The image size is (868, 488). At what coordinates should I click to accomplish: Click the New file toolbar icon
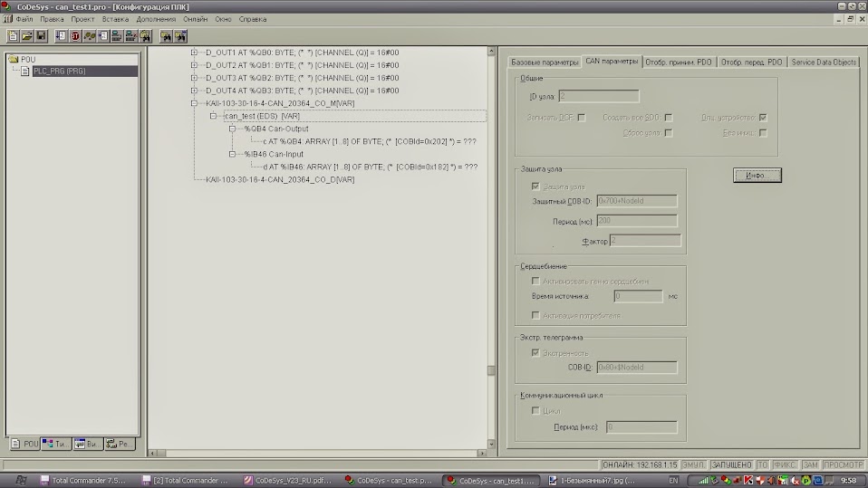coord(13,36)
